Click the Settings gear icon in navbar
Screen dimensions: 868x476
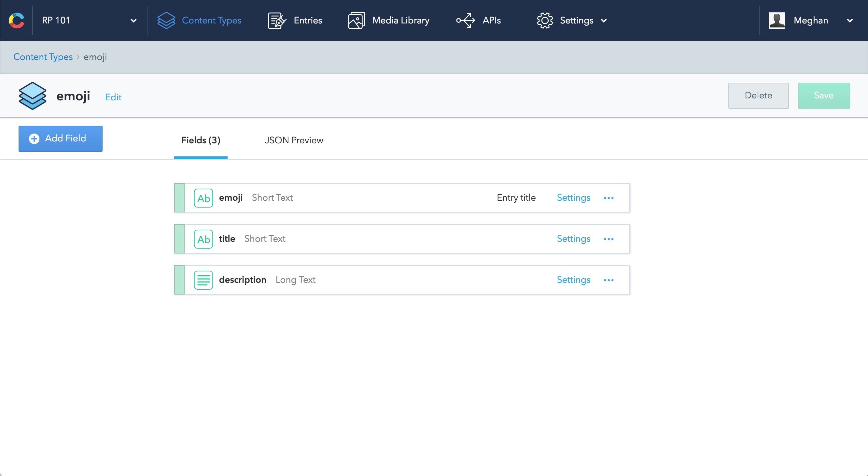tap(544, 20)
